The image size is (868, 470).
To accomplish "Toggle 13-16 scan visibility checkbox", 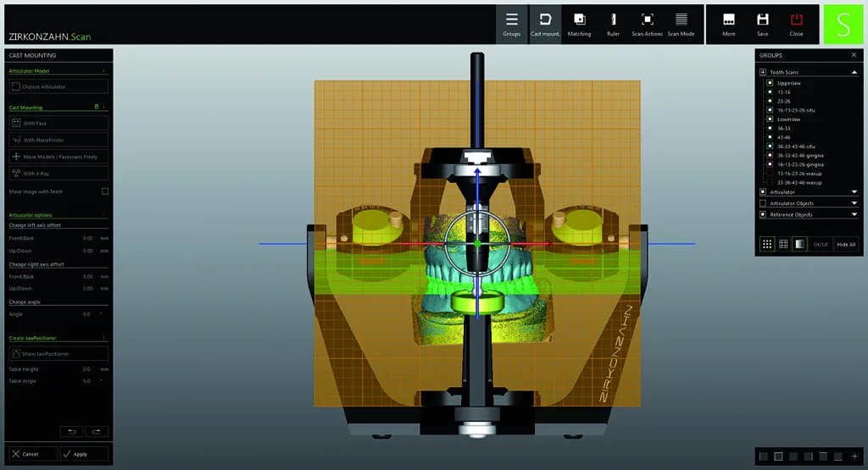I will [x=770, y=91].
